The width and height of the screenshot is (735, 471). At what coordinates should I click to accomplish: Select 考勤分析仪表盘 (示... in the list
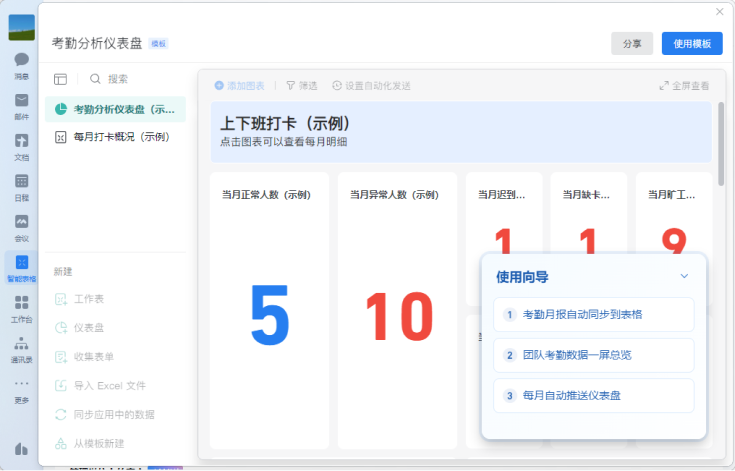[115, 109]
